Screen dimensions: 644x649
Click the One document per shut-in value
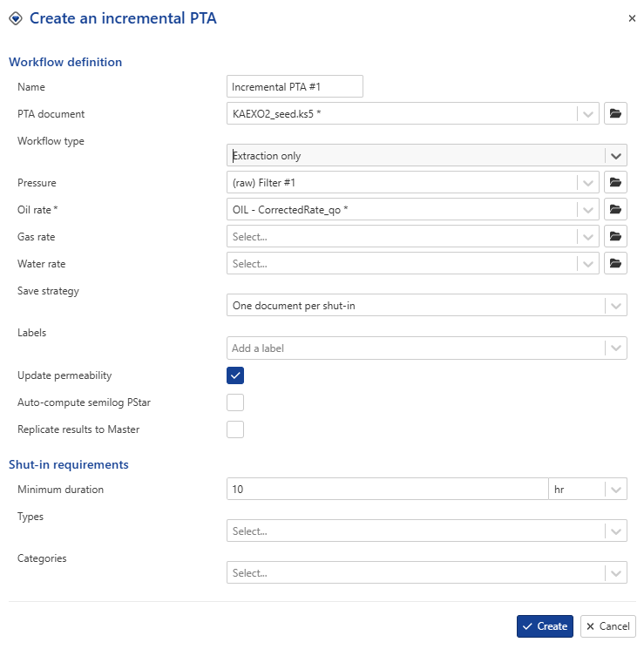click(x=294, y=306)
